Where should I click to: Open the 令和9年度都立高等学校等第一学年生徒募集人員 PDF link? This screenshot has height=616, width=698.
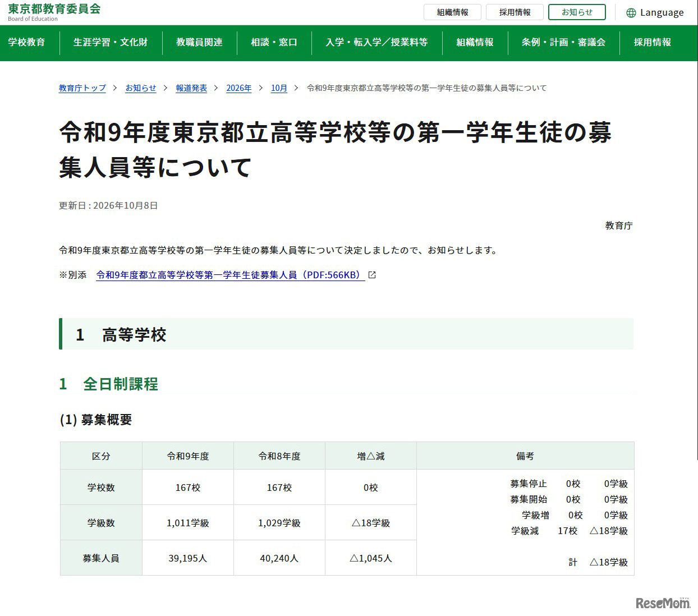[x=231, y=275]
